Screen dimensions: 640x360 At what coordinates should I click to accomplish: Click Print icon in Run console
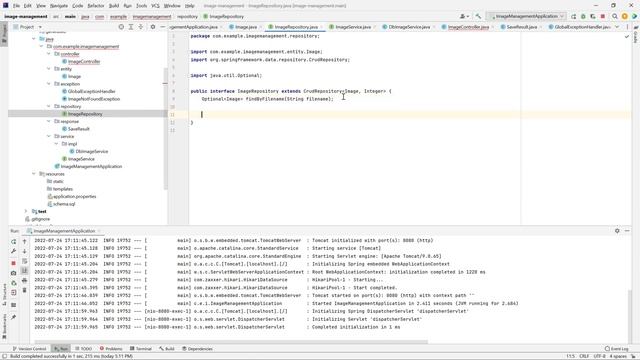(24, 280)
